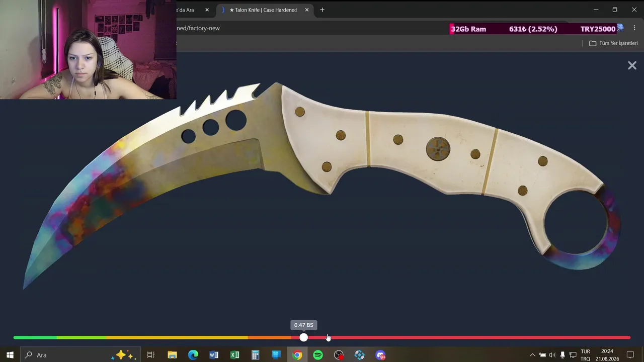Open the Tüm Yer İşaretleri bookmarks folder
The height and width of the screenshot is (362, 644).
[x=613, y=43]
